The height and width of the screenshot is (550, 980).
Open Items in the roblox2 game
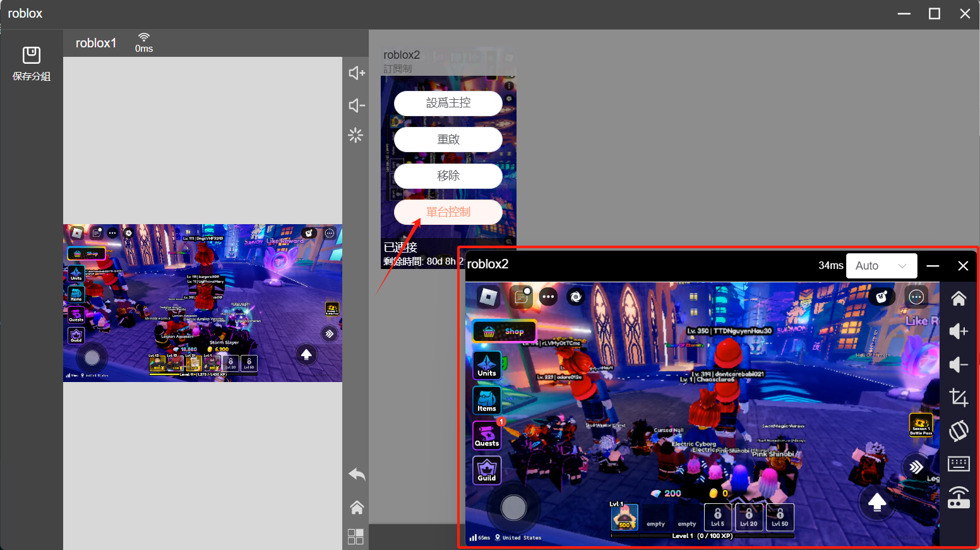(487, 400)
